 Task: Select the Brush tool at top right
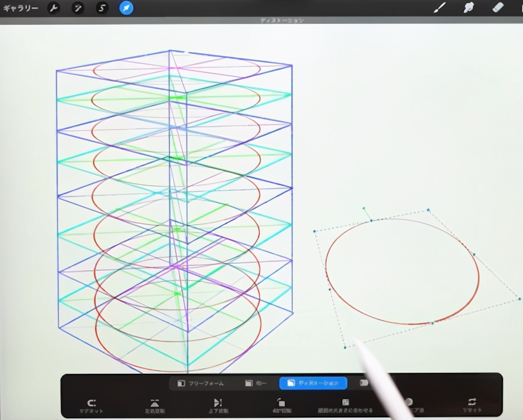click(439, 8)
